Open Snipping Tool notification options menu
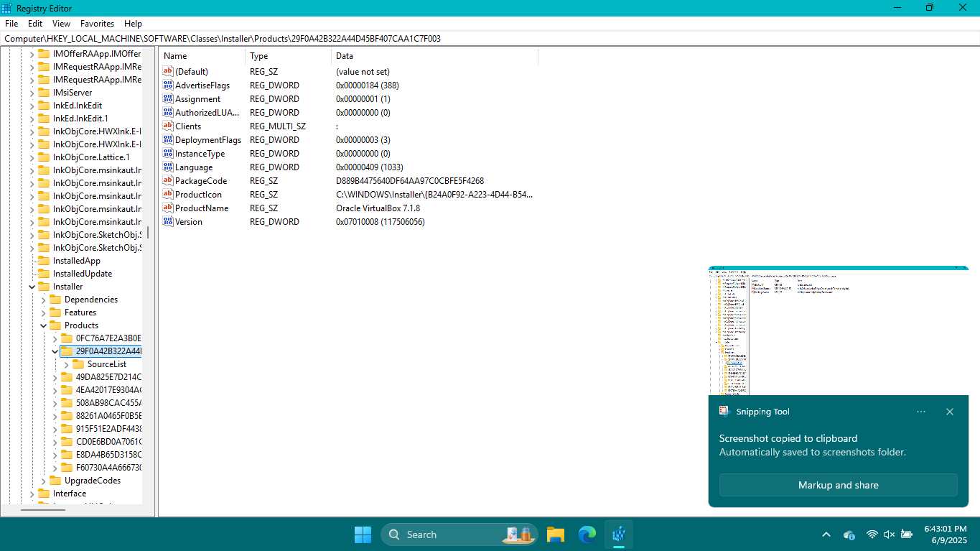 click(x=921, y=412)
